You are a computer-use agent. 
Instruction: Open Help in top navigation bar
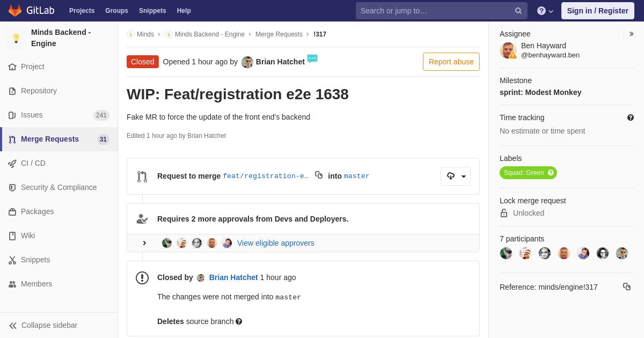tap(184, 11)
